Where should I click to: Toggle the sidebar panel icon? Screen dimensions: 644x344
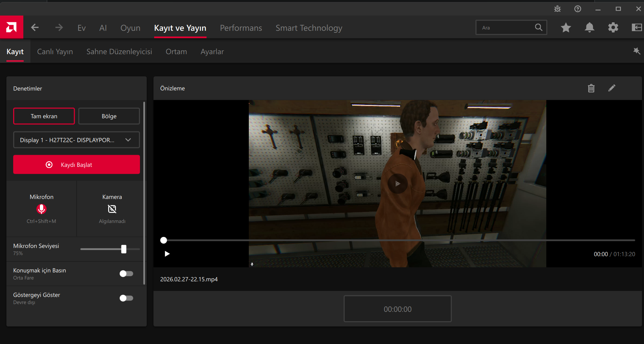tap(637, 27)
